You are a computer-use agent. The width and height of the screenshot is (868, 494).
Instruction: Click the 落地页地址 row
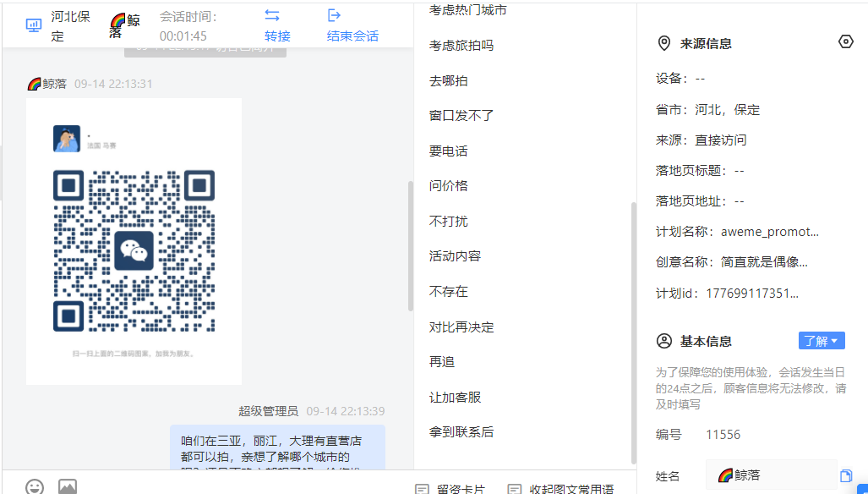coord(700,201)
